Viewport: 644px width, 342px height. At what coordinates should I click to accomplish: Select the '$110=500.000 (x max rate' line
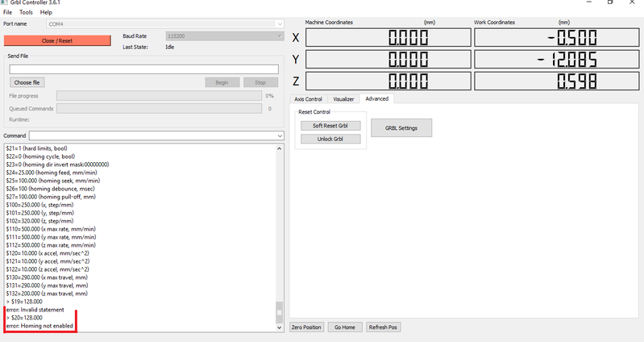[51, 229]
